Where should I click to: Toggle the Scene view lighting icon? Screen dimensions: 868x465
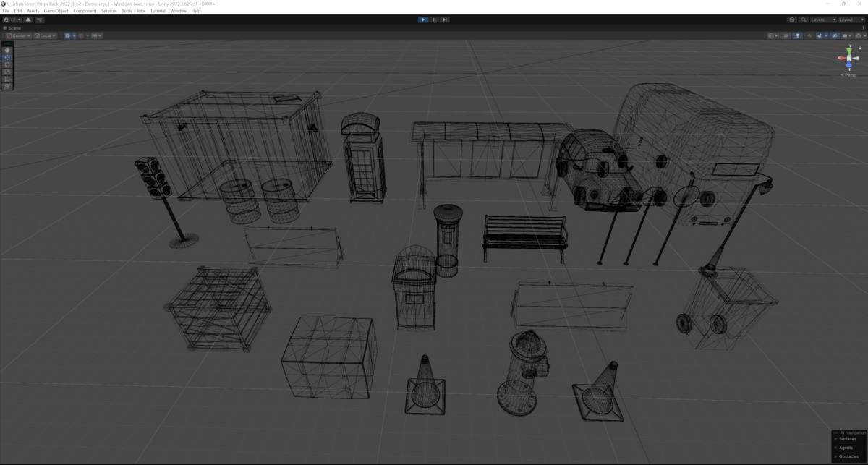click(x=798, y=35)
